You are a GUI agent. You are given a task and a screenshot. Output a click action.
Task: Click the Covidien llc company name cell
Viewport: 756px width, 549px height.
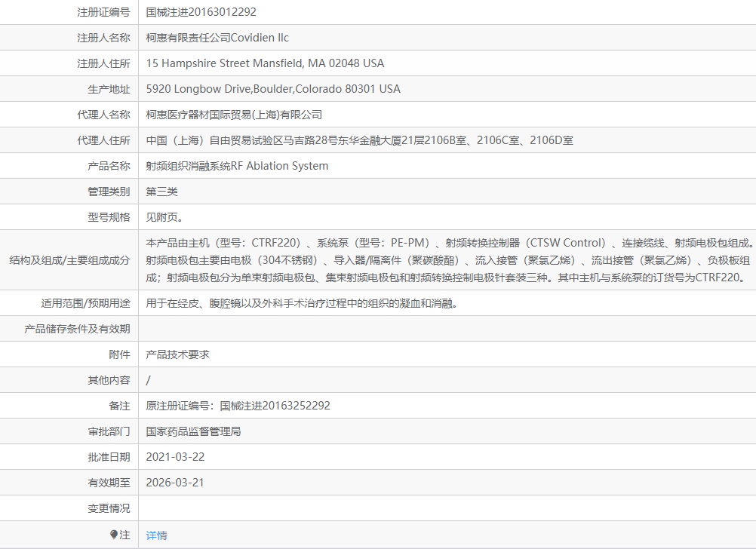[x=219, y=38]
